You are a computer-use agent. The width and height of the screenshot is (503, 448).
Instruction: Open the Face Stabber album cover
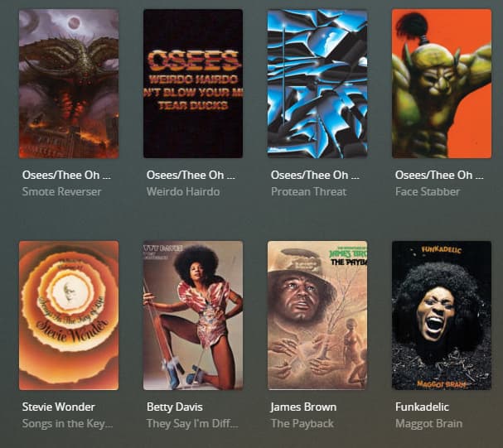click(442, 84)
